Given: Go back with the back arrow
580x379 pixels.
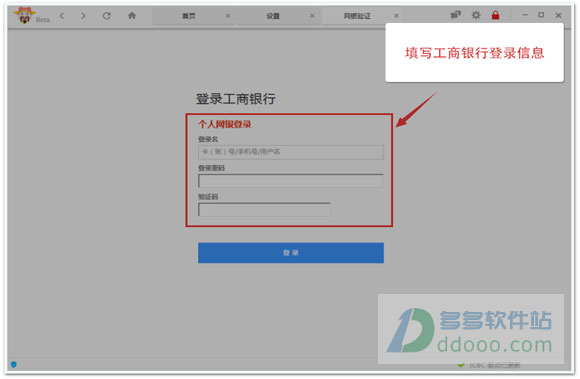Looking at the screenshot, I should pos(62,16).
